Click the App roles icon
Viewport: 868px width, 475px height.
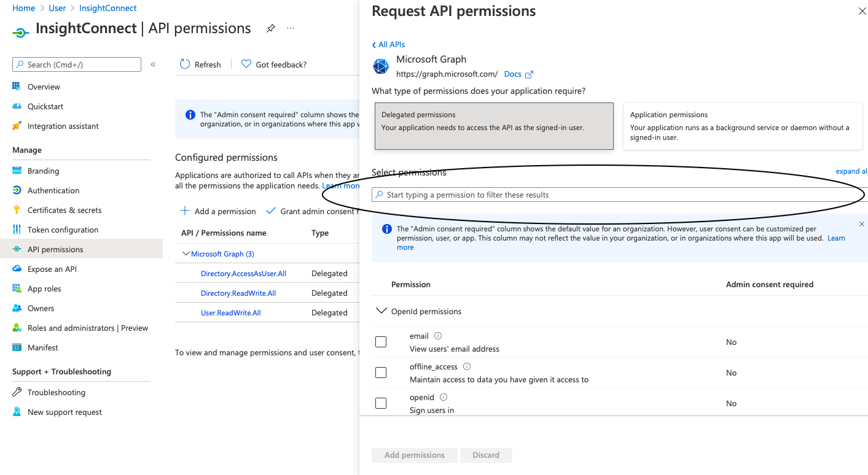click(x=17, y=288)
